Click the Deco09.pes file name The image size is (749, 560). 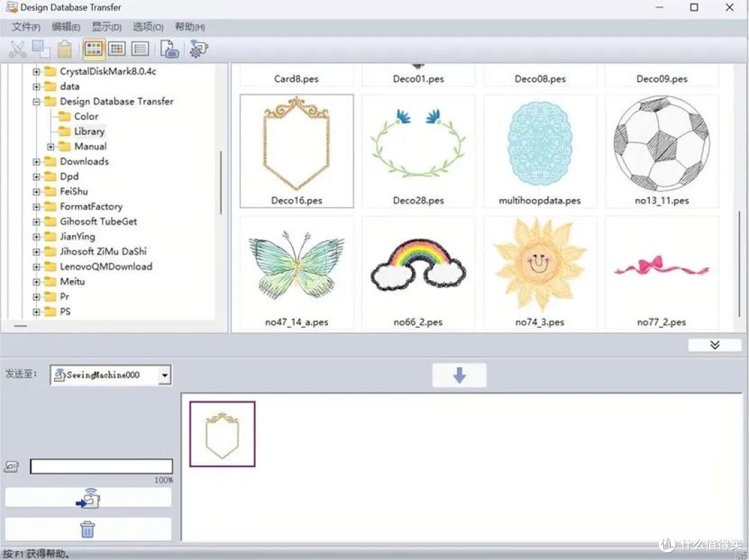pos(662,79)
